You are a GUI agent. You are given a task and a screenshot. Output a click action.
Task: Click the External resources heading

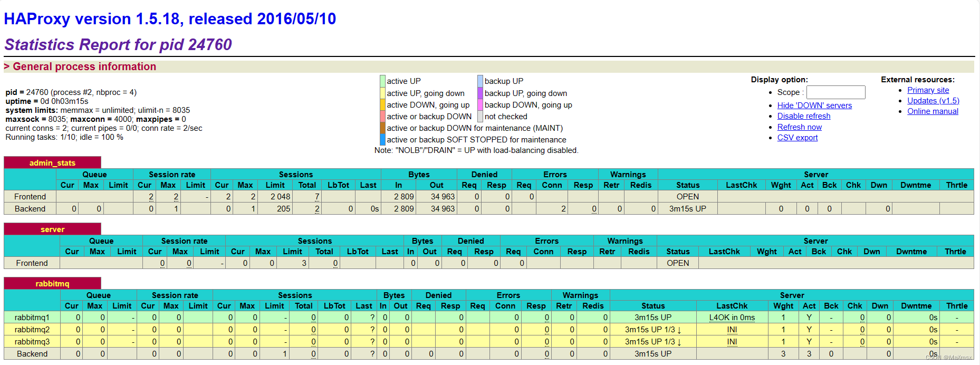click(x=917, y=80)
